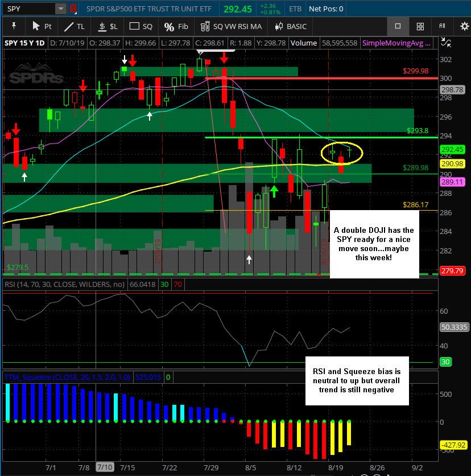Switch to single chart layout
Screen dimensions: 471x476
(398, 26)
